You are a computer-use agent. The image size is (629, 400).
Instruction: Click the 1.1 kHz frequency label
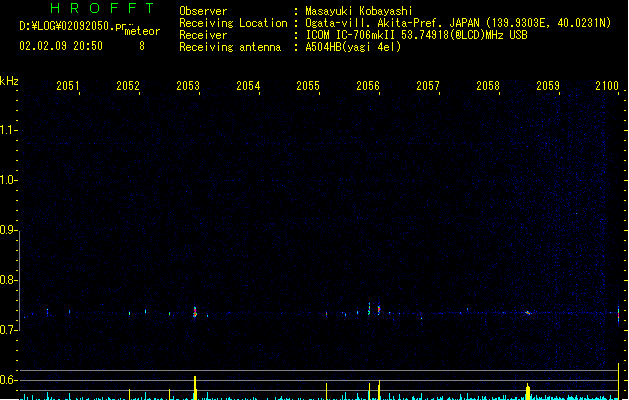(7, 130)
